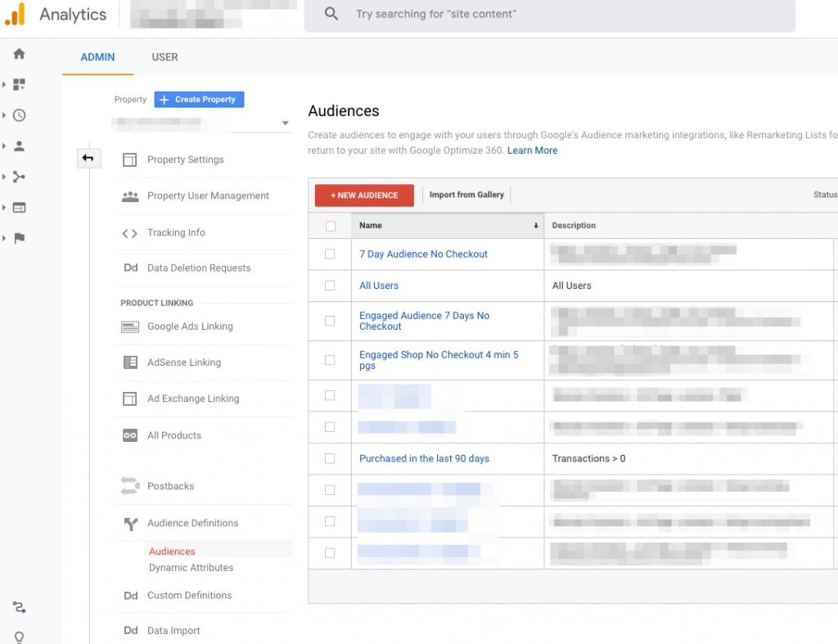This screenshot has height=644, width=838.
Task: Open the Learn More link
Action: click(532, 150)
